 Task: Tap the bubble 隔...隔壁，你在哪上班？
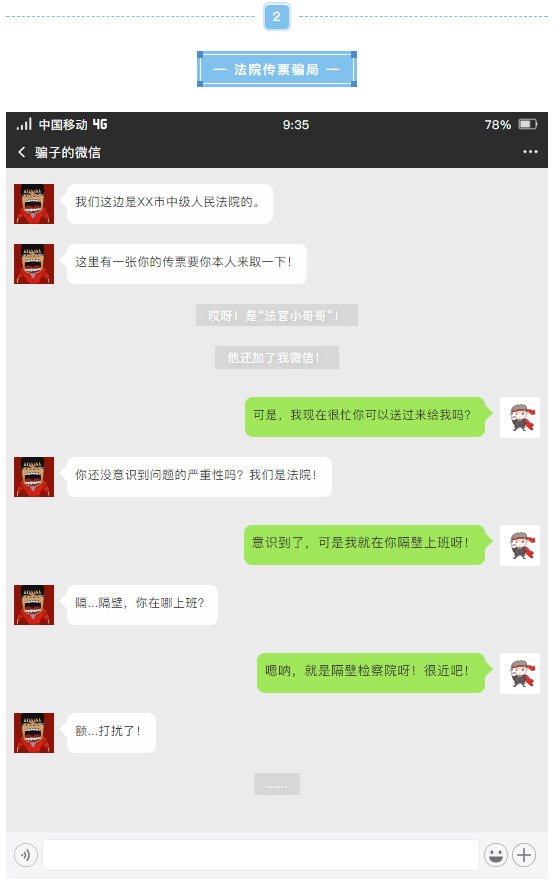click(142, 605)
